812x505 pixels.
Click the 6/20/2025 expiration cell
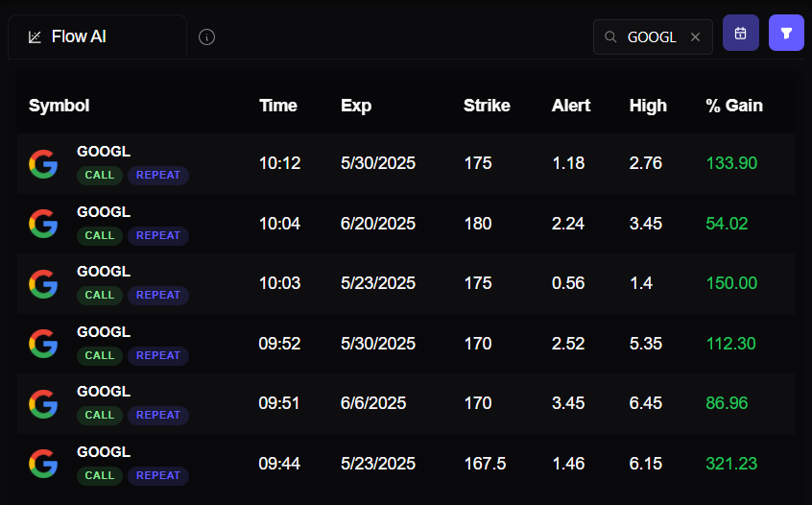[378, 224]
